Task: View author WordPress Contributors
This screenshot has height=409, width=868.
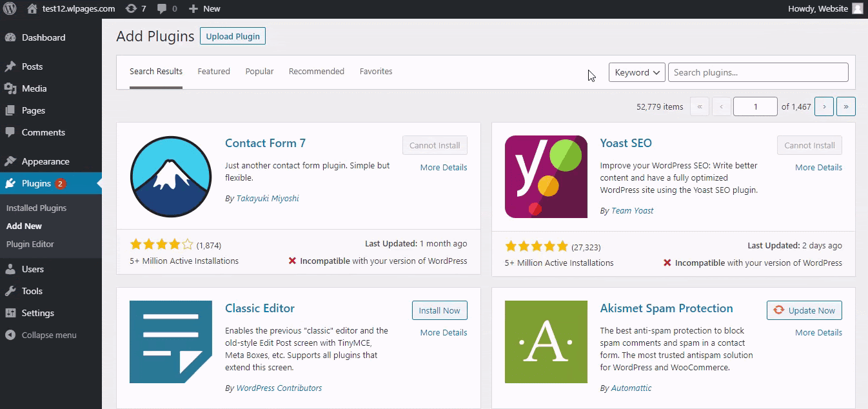Action: click(279, 388)
